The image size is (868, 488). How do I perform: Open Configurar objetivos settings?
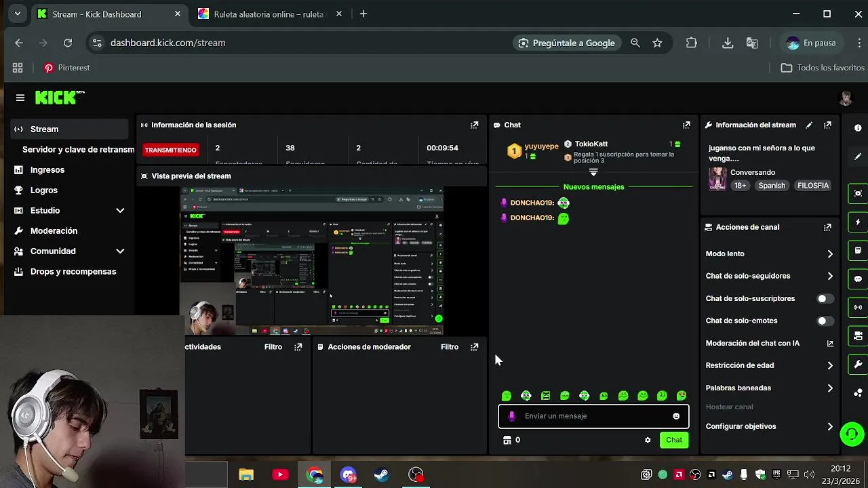point(769,426)
